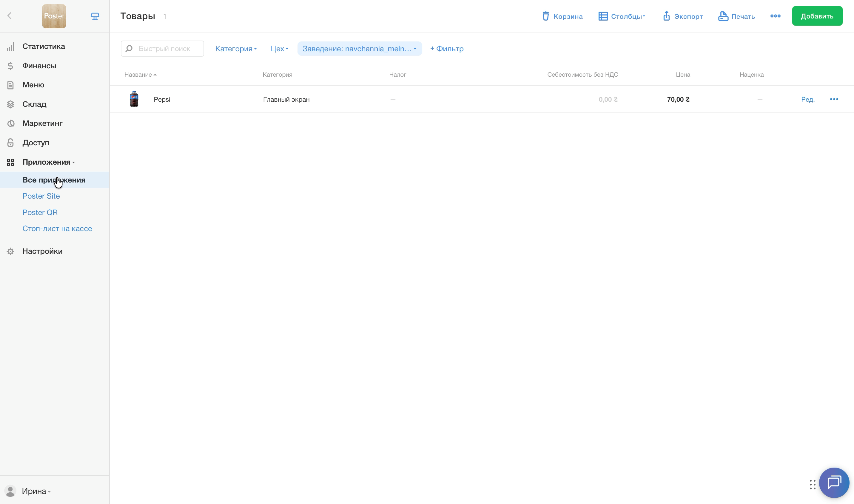Open the Статистика section
The height and width of the screenshot is (504, 854).
click(x=44, y=47)
